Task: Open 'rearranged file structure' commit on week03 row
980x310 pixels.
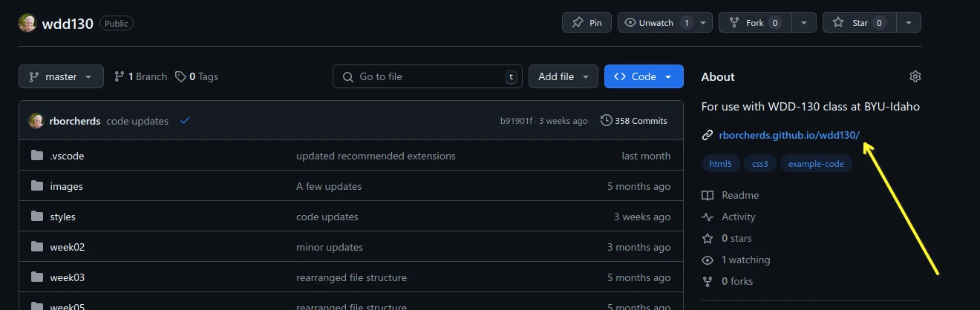Action: point(351,277)
